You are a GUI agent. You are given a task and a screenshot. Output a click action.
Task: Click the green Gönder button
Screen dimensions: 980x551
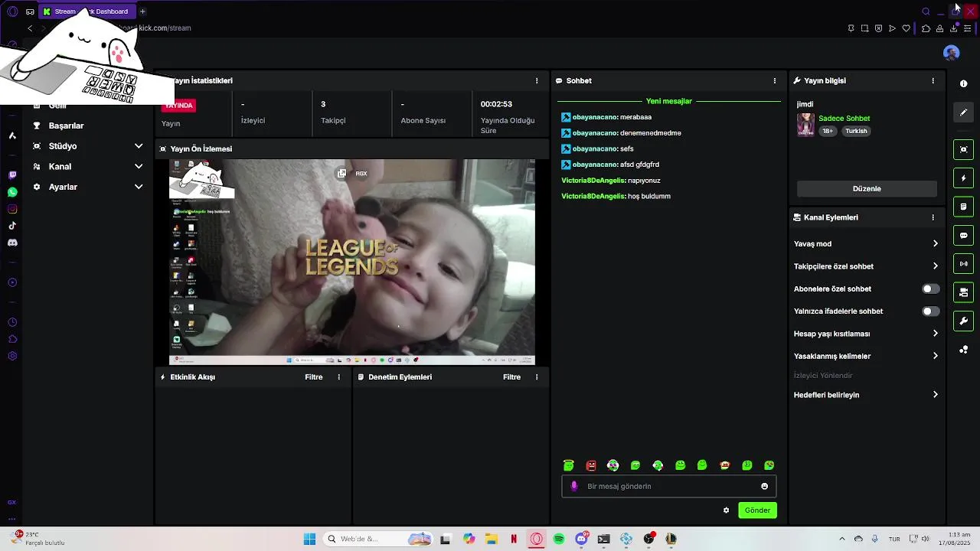click(757, 510)
